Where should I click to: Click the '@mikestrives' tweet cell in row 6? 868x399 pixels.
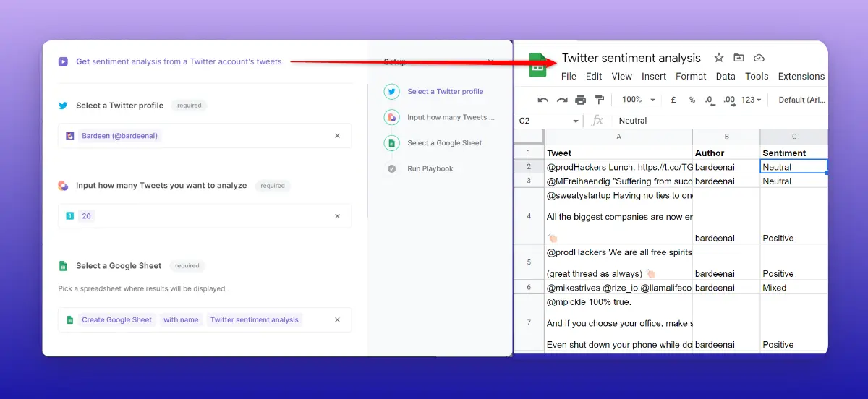(x=618, y=288)
